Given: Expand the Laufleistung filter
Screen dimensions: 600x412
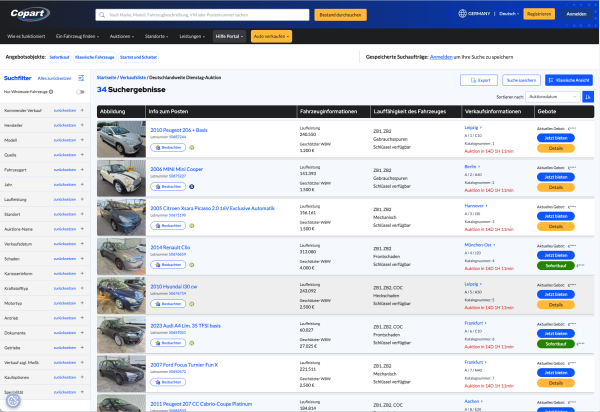Looking at the screenshot, I should tap(82, 199).
